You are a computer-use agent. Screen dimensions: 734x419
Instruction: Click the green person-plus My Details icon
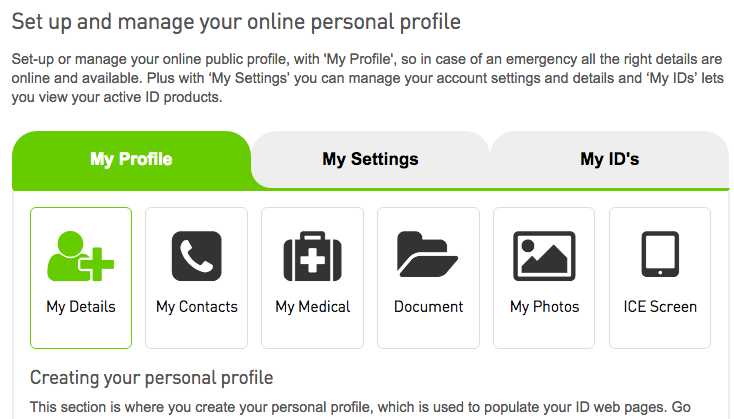81,256
